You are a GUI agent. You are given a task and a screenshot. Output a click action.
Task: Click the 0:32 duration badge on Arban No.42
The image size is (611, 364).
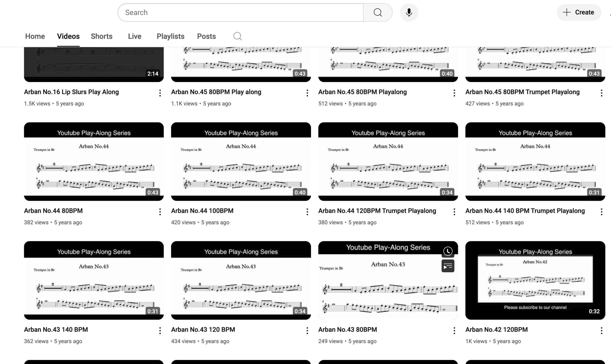594,311
